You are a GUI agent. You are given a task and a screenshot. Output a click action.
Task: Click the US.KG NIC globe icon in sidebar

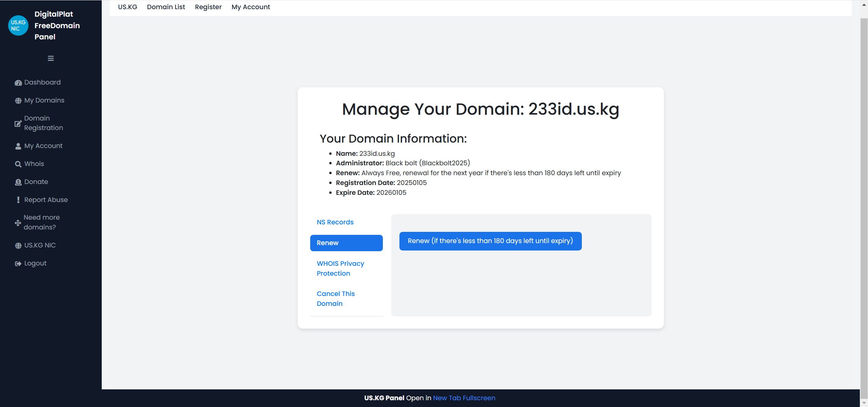(x=18, y=245)
